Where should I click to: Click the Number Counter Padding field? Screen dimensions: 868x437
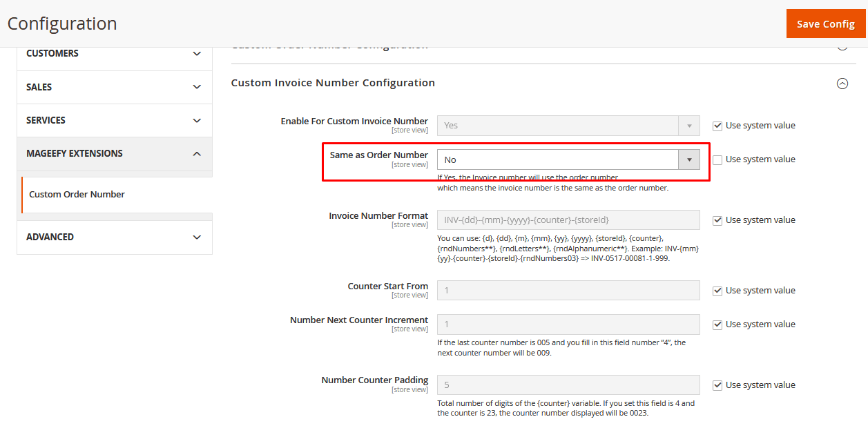[568, 385]
